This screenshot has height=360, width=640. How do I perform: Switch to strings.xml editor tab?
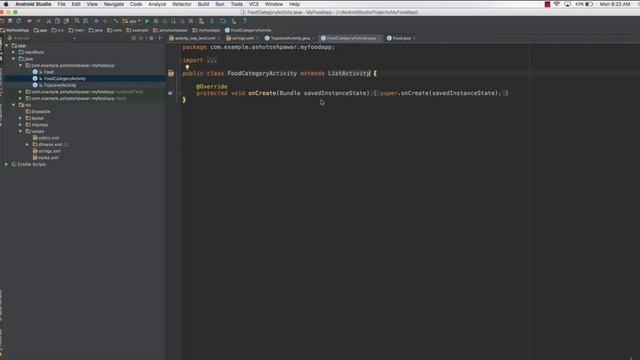point(241,38)
